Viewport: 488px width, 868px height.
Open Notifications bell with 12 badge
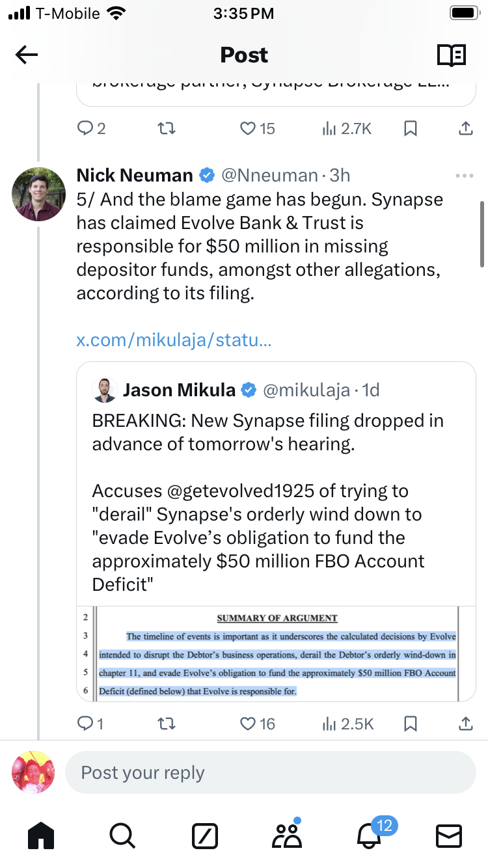[x=370, y=835]
